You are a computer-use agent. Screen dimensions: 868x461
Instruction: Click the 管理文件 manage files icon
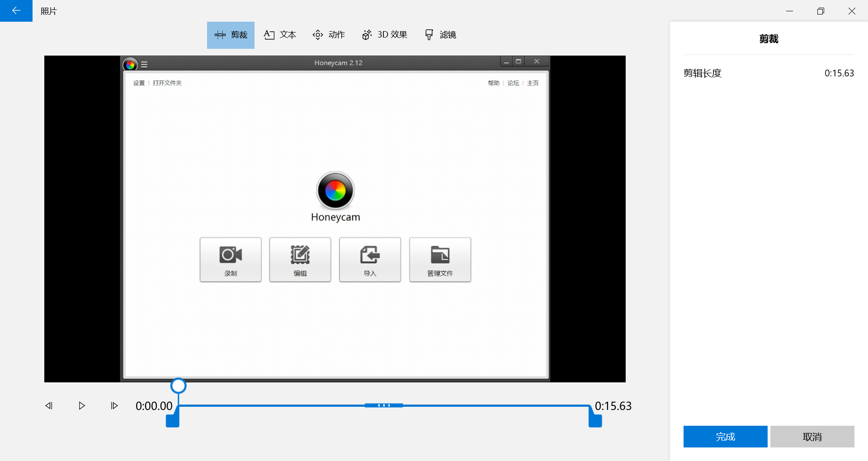pos(440,260)
